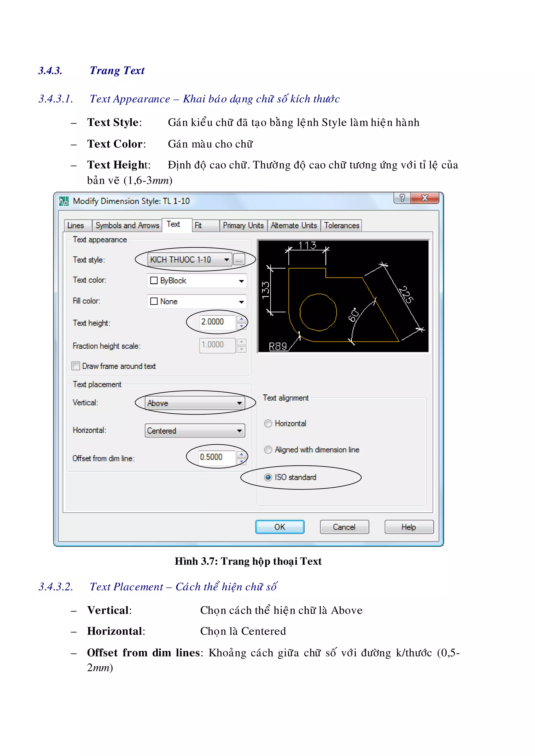The width and height of the screenshot is (535, 756).
Task: Click the Cancel button
Action: [x=344, y=527]
